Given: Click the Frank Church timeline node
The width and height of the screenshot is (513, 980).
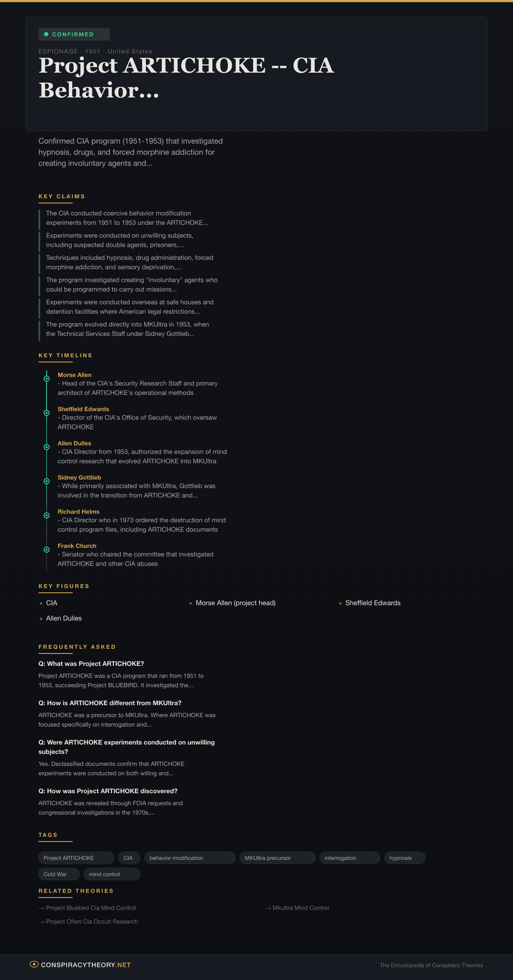Looking at the screenshot, I should (47, 550).
